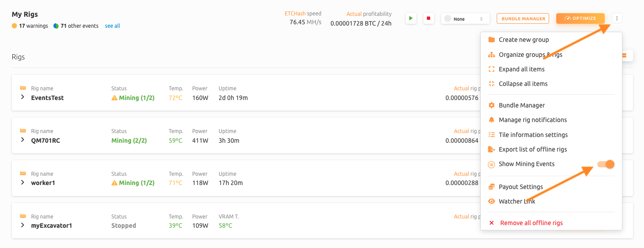Toggle the Show Mining Events switch
Image resolution: width=644 pixels, height=248 pixels.
pos(606,164)
